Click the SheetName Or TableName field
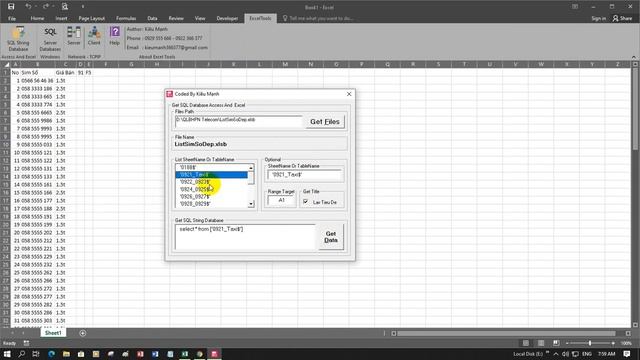Screen dimensions: 640x360 (305, 175)
